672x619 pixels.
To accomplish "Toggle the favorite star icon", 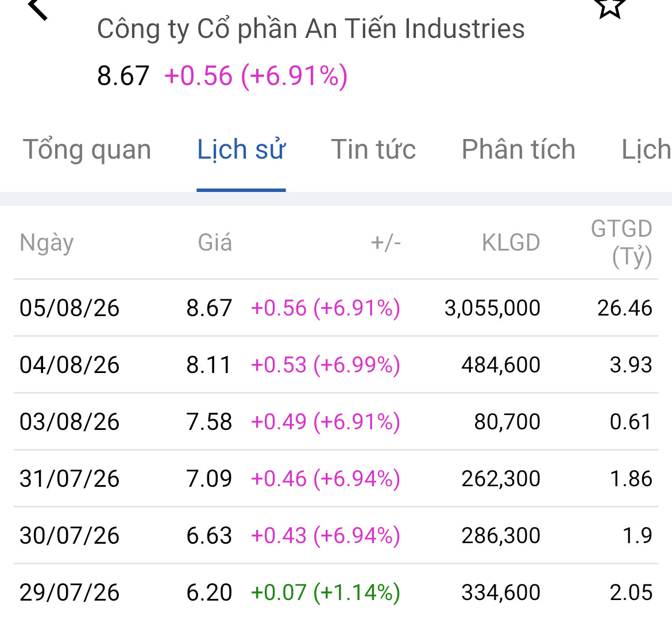I will point(610,6).
